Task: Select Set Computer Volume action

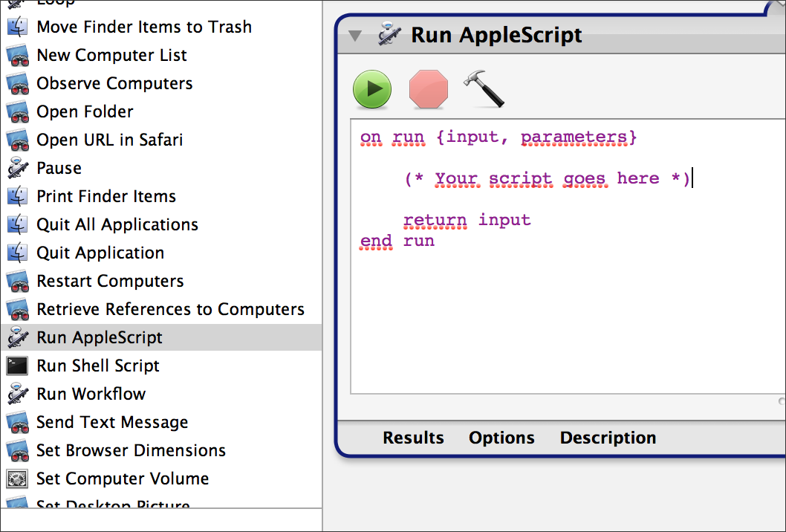Action: click(x=161, y=479)
